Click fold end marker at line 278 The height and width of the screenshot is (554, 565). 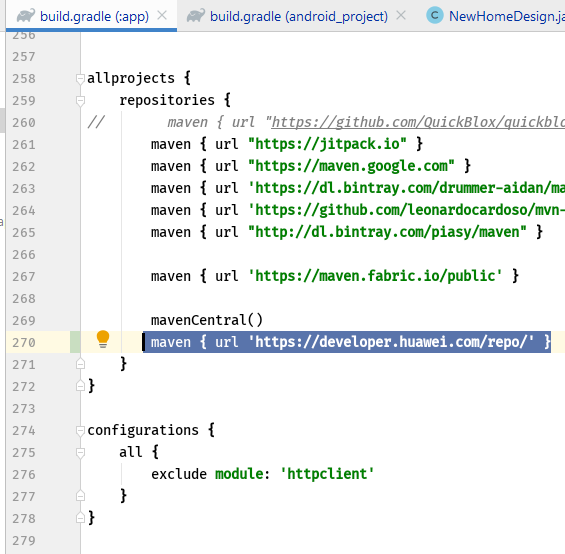80,518
